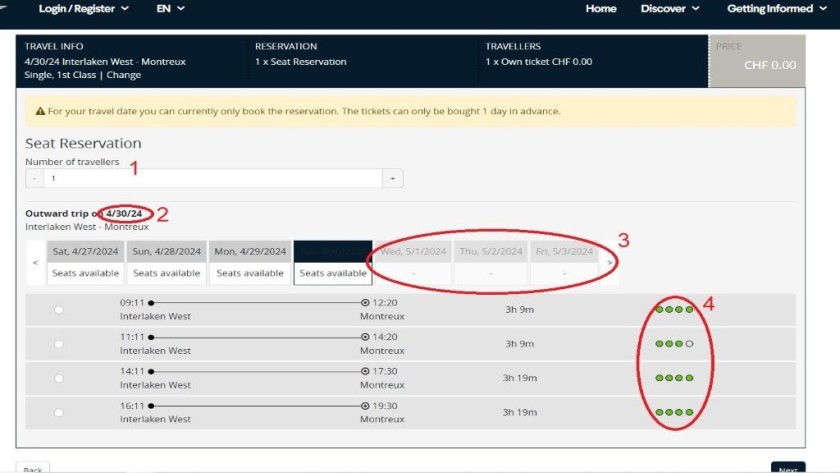Click the 19:30 arrival time

pyautogui.click(x=385, y=406)
